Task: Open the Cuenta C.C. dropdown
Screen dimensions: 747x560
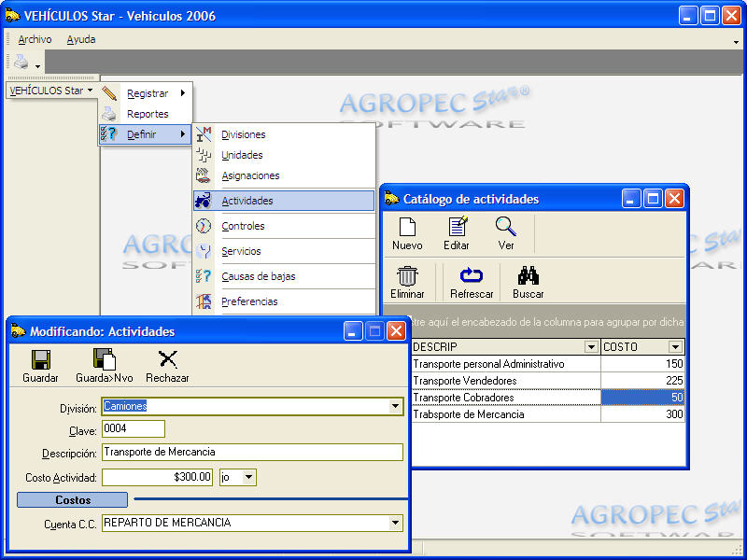Action: point(396,524)
